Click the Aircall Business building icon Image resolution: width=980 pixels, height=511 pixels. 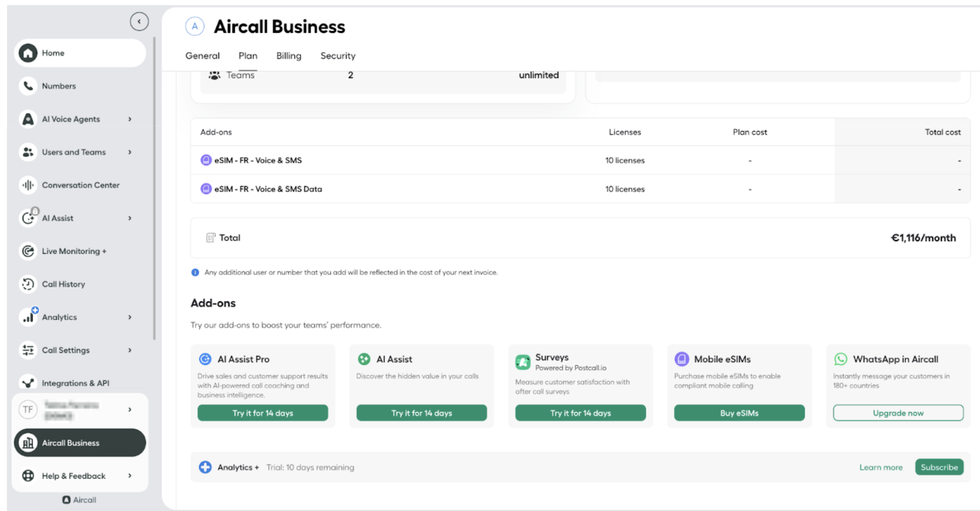[28, 443]
